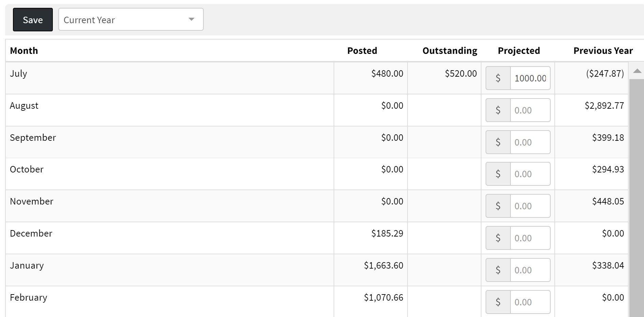Edit the July projected amount field
This screenshot has height=317, width=644.
(x=530, y=78)
